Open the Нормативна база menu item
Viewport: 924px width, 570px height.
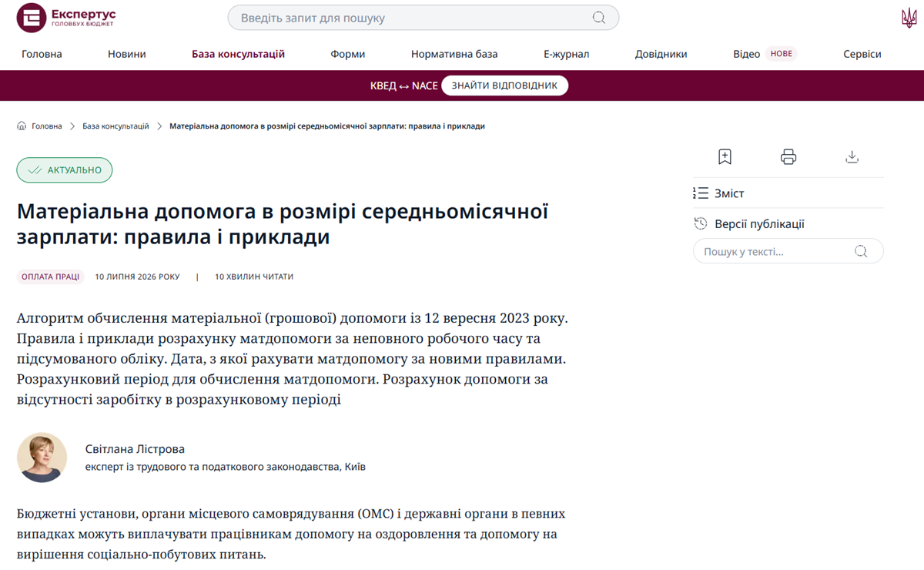(454, 54)
